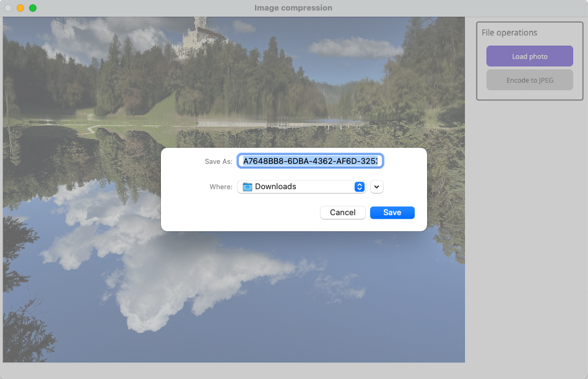This screenshot has width=588, height=379.
Task: Click the "Where:" label
Action: coord(220,187)
